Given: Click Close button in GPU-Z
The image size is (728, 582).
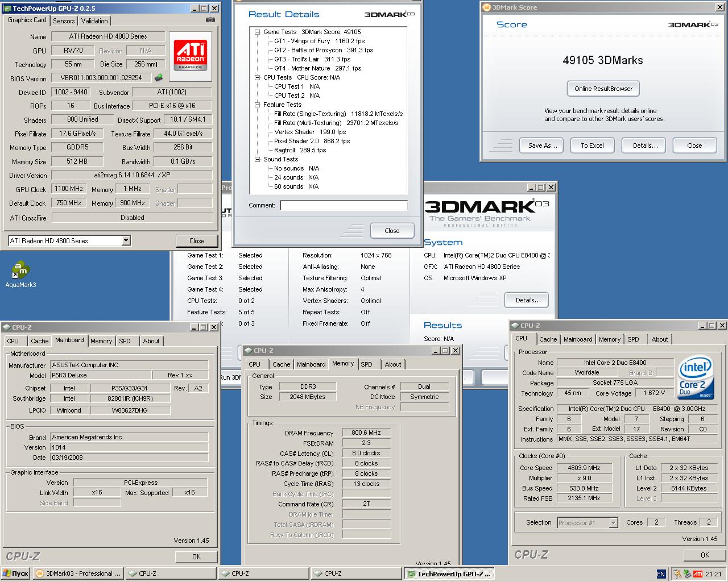Looking at the screenshot, I should tap(197, 241).
